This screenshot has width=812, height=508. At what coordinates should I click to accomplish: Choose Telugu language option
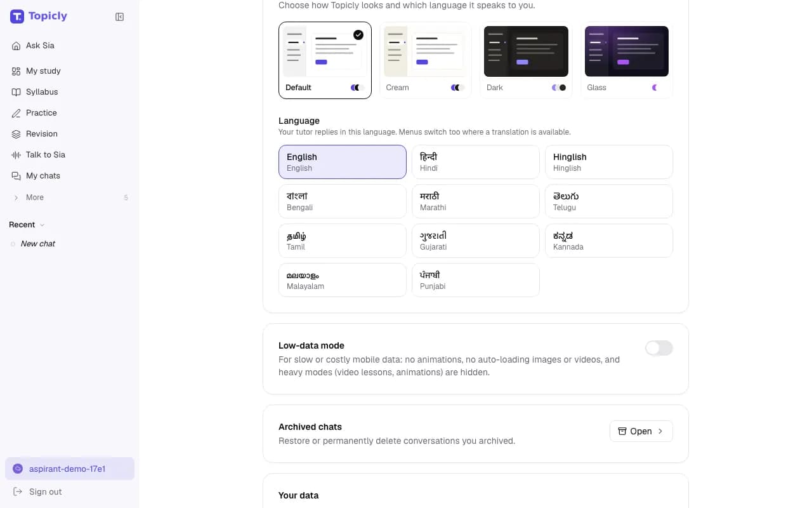point(609,201)
